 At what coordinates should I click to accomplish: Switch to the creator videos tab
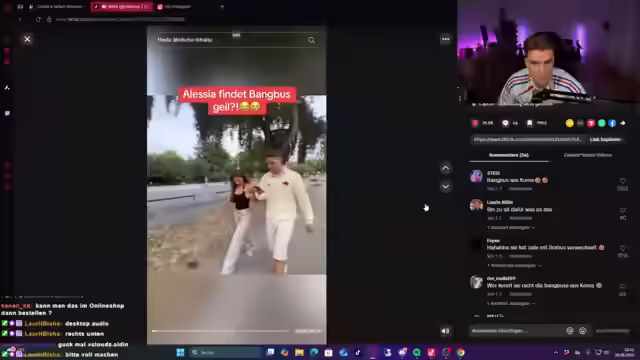[588, 155]
